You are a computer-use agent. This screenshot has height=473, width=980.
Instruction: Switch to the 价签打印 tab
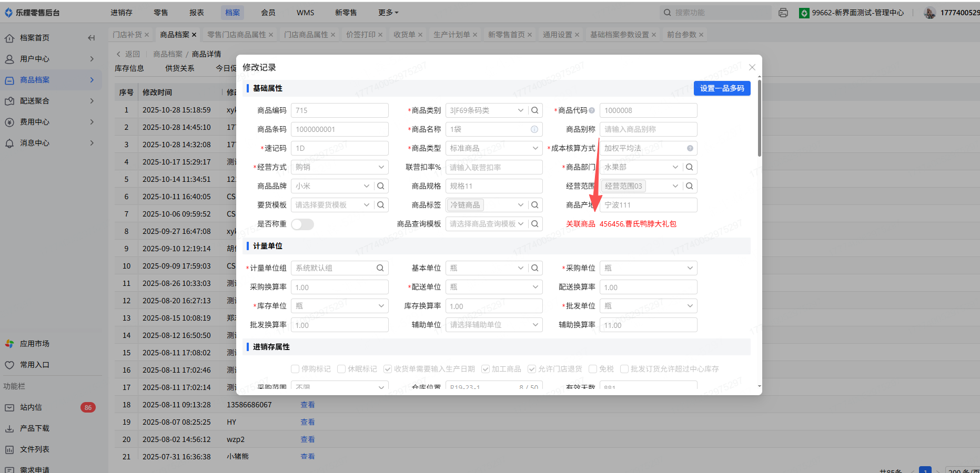[x=360, y=35]
